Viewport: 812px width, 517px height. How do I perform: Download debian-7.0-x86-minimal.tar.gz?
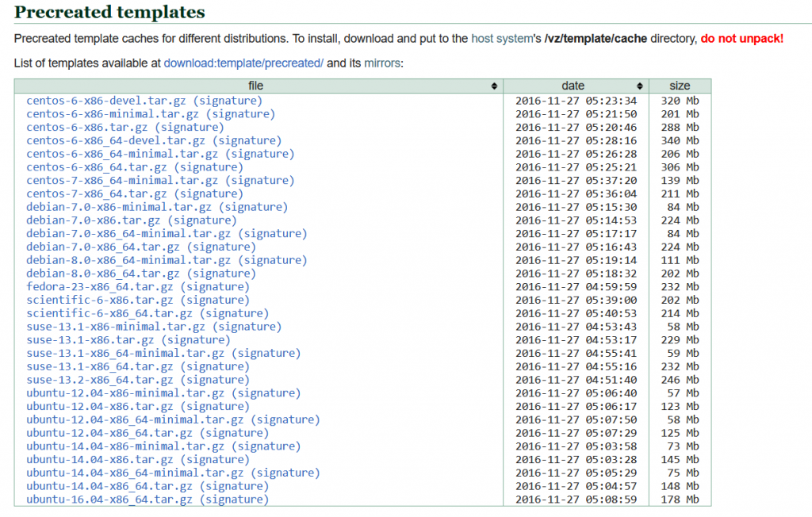(119, 207)
